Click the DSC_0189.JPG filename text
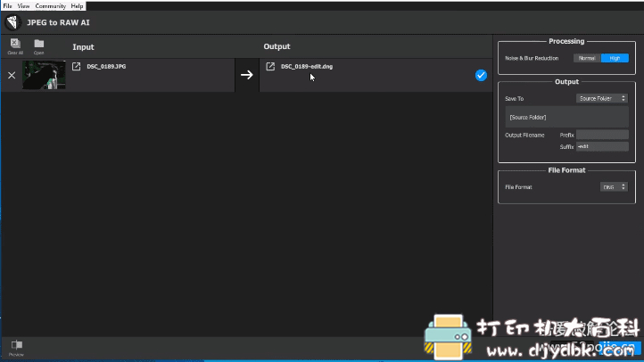Image resolution: width=644 pixels, height=362 pixels. tap(106, 67)
